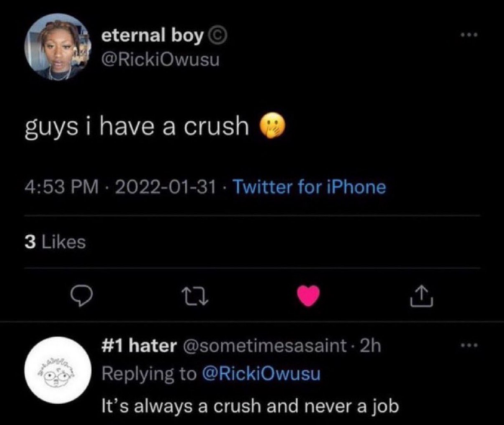This screenshot has height=425, width=504.
Task: Open the Twitter for iPhone link
Action: [310, 187]
